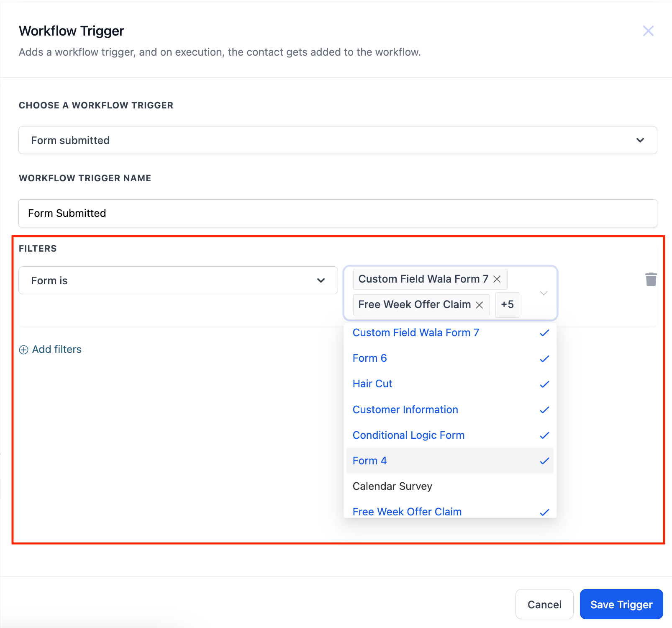Remove the Custom Field Wala Form 7 tag

click(x=497, y=279)
